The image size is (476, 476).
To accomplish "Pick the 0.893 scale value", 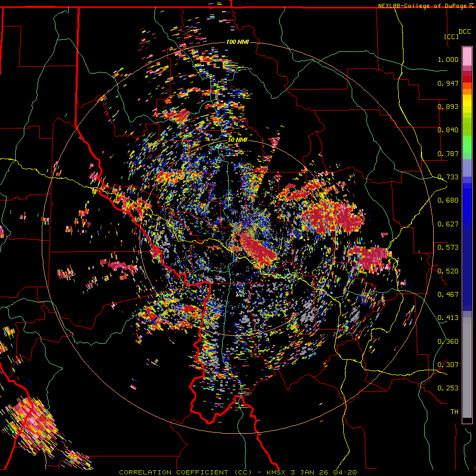I will click(x=448, y=106).
